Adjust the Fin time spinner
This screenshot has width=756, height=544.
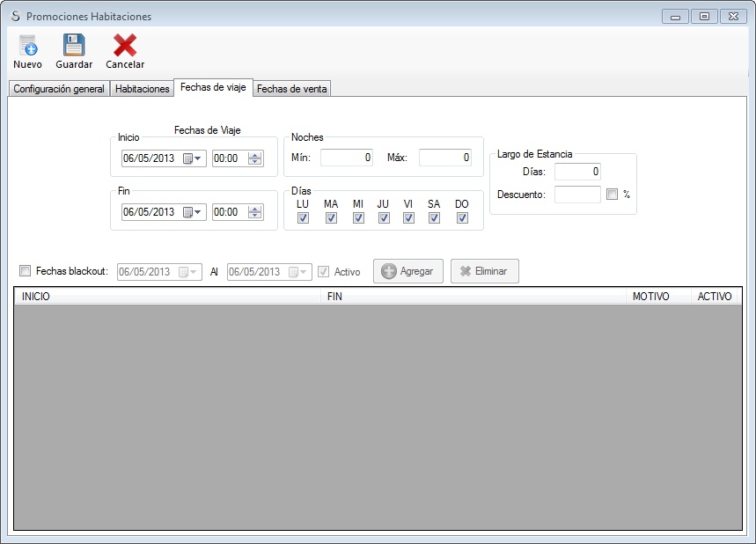coord(255,212)
